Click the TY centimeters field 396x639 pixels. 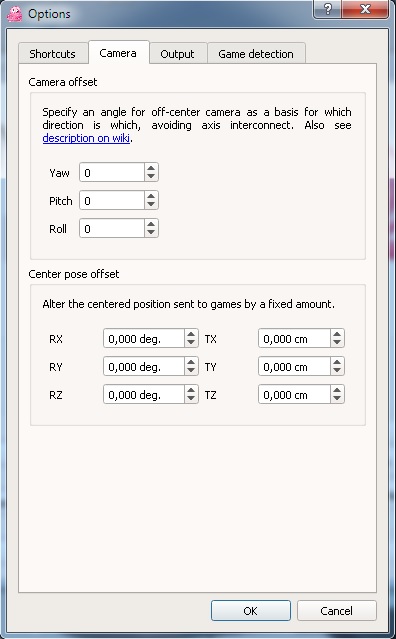click(x=294, y=366)
